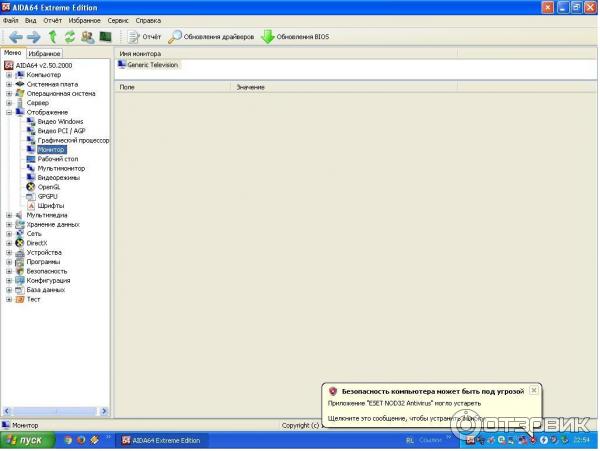Click the green board toolbar icon

105,37
